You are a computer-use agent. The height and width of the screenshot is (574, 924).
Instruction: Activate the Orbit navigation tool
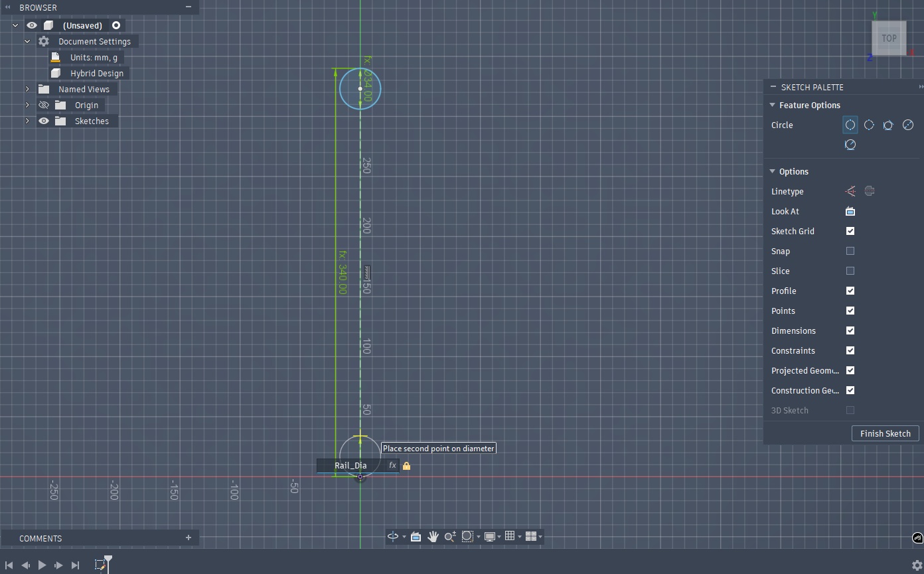point(393,536)
